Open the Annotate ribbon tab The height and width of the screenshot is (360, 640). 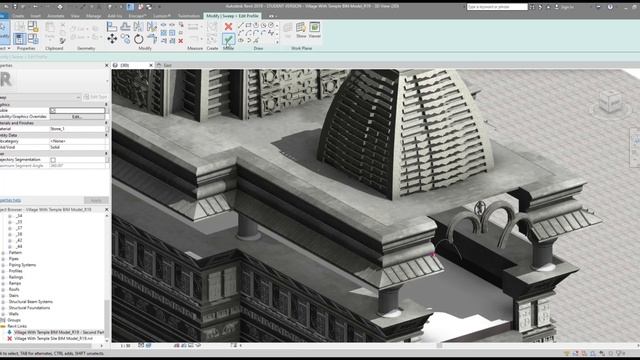coord(56,16)
